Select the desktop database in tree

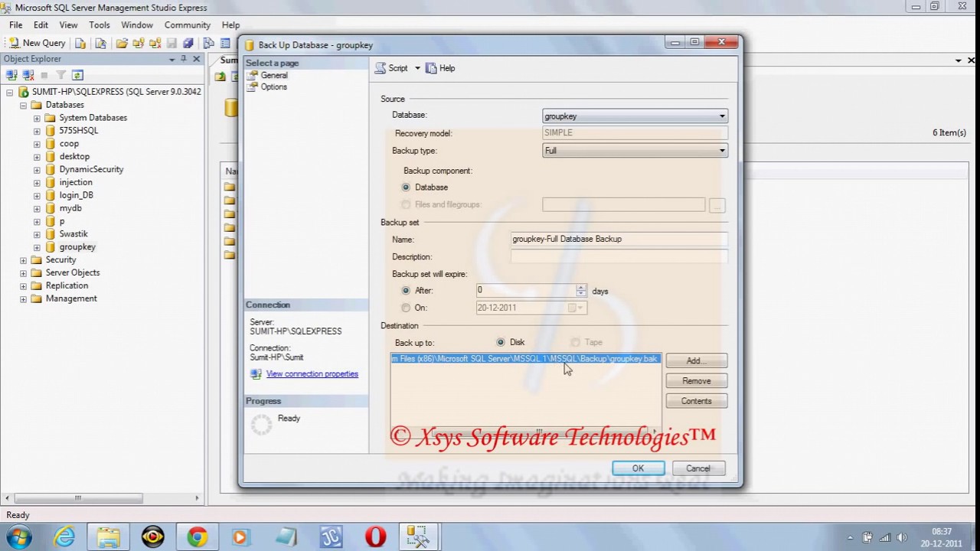74,156
